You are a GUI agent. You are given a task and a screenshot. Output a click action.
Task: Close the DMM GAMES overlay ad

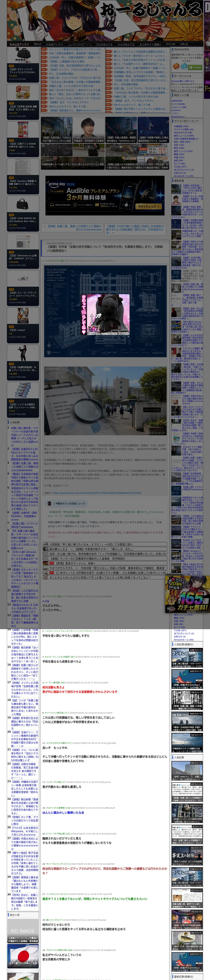point(128,336)
